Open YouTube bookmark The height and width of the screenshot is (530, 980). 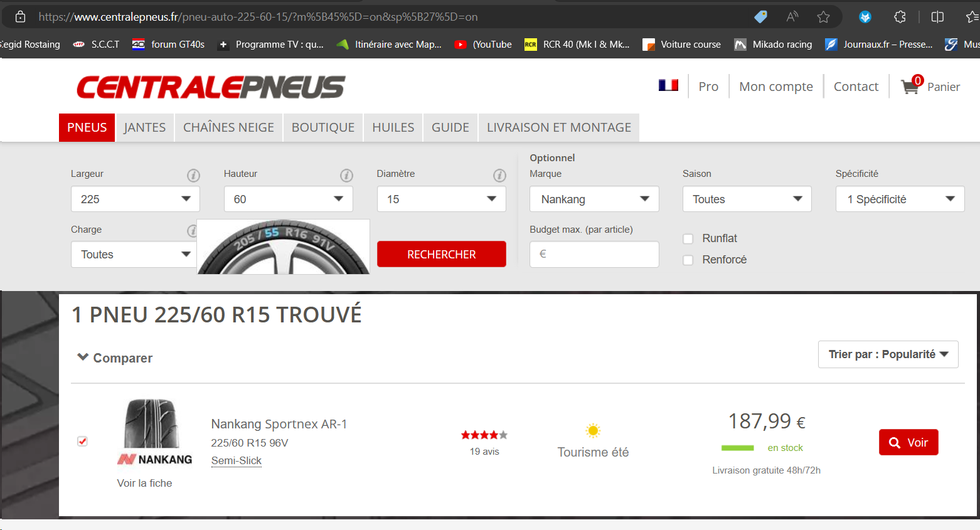click(483, 45)
